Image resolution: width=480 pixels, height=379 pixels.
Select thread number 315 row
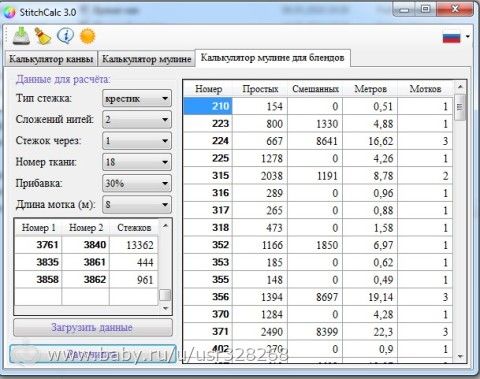[318, 176]
